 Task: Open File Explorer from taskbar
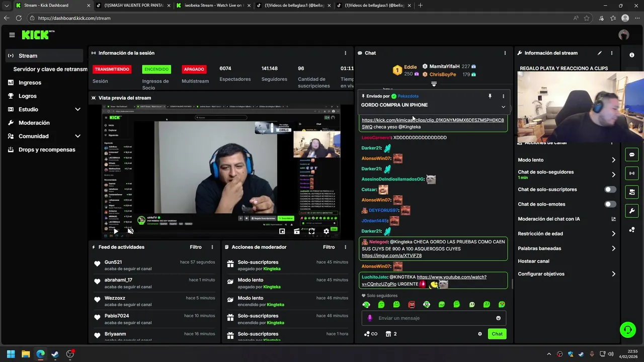click(x=26, y=354)
